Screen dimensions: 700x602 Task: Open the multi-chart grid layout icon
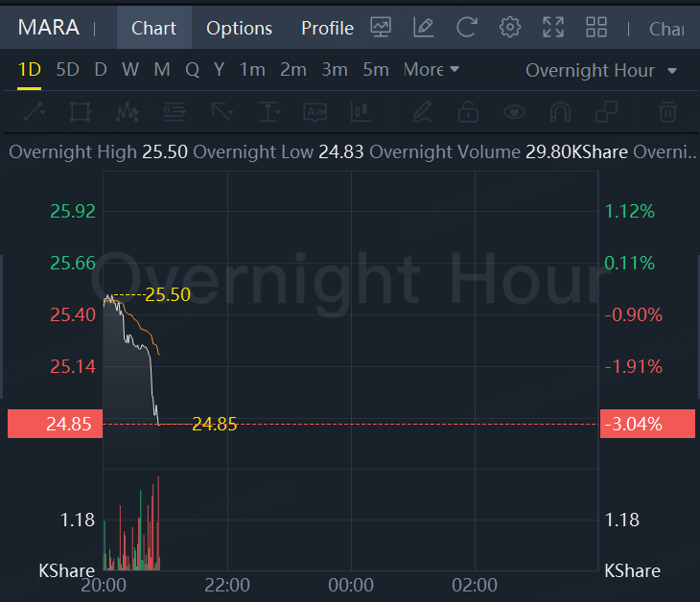[596, 28]
